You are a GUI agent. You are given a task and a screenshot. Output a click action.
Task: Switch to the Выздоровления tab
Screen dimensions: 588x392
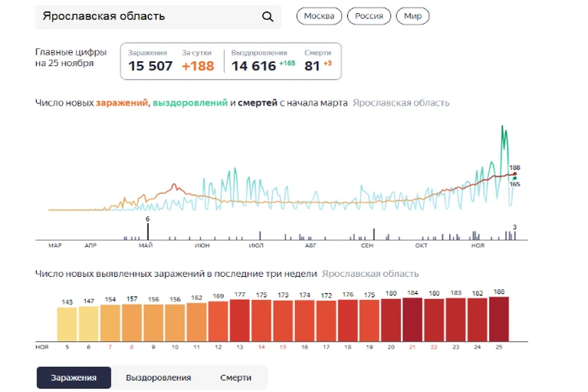(x=158, y=377)
